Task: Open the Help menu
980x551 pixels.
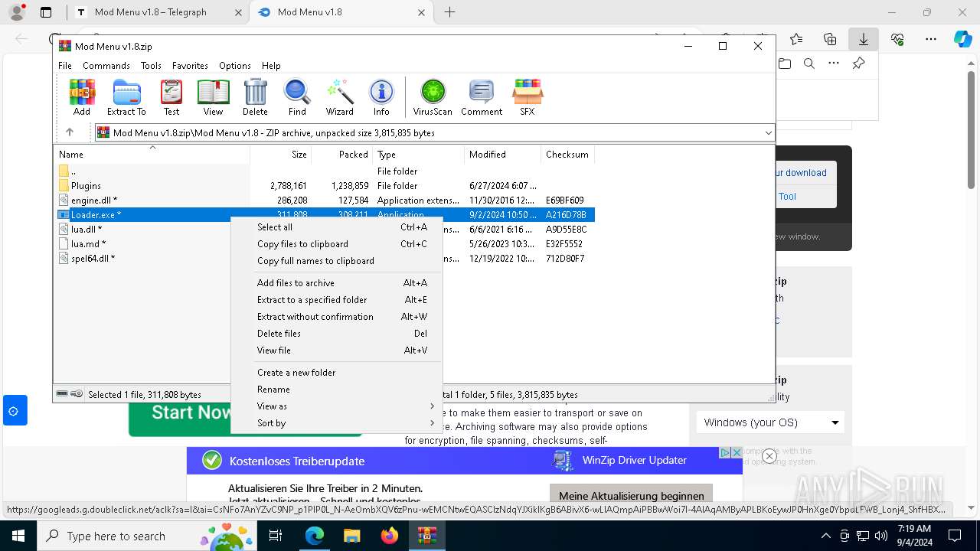Action: [271, 66]
